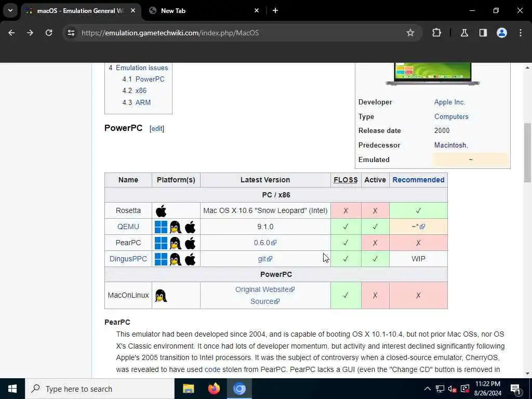Click the scrollbar down arrow
This screenshot has height=399, width=532.
(x=528, y=374)
